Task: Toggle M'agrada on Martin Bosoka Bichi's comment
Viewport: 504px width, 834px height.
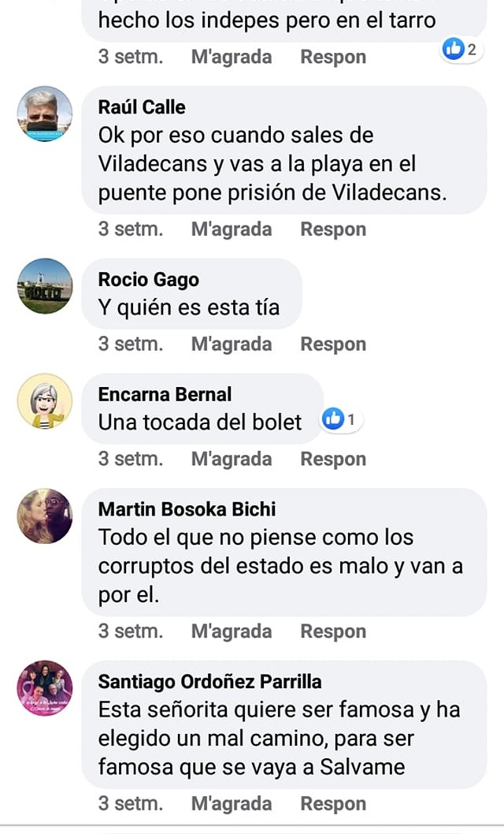Action: click(232, 631)
